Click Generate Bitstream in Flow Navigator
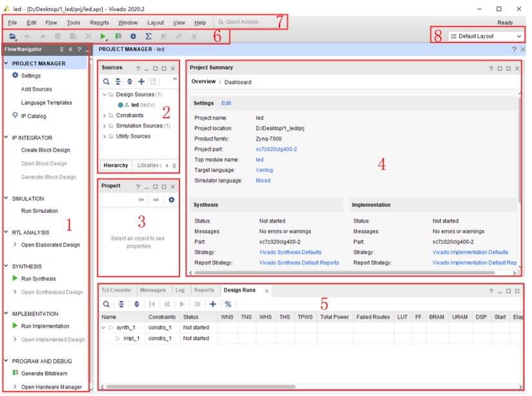 click(x=44, y=373)
